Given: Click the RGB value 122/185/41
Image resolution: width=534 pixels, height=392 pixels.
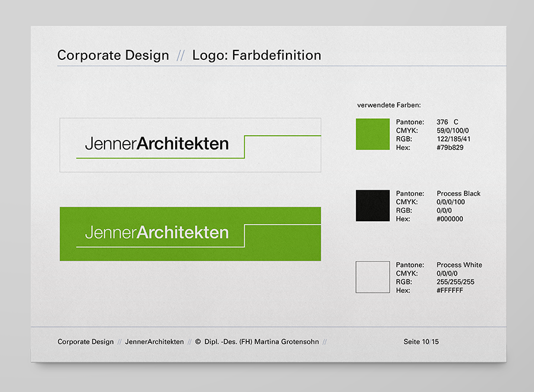Looking at the screenshot, I should [454, 139].
